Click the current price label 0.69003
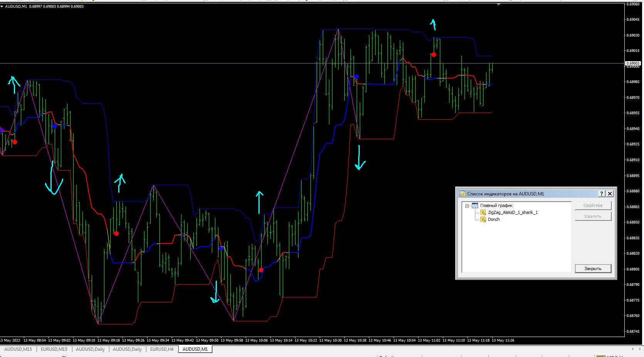Screen dimensions: 644x357 (633, 63)
